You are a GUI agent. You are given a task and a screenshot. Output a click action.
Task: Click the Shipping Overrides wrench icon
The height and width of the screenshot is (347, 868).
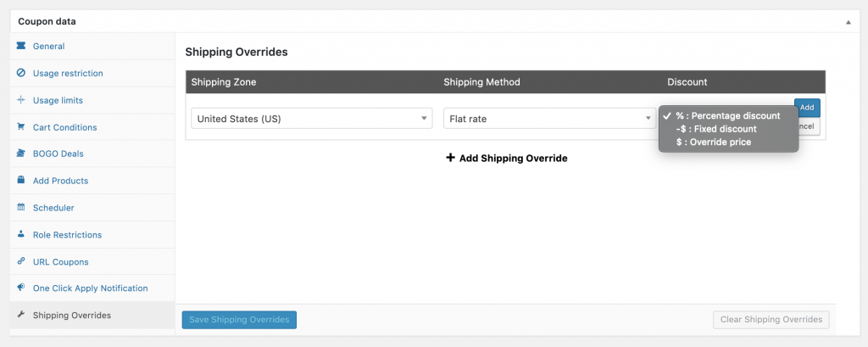20,316
